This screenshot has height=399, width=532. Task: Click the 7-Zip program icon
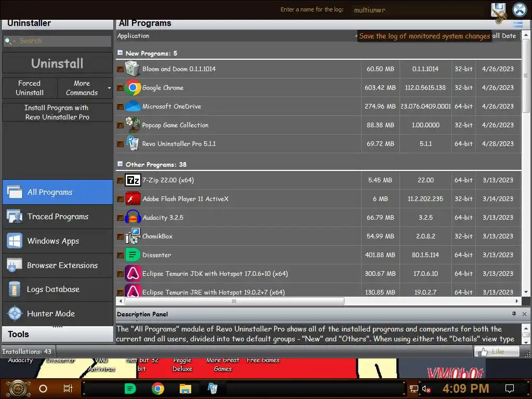coord(132,180)
